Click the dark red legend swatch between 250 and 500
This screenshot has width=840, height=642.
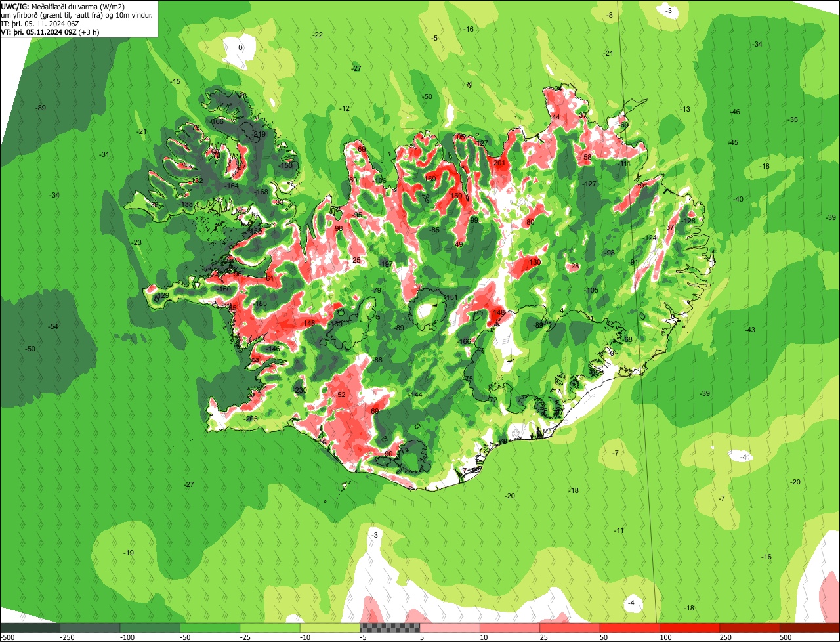(750, 628)
